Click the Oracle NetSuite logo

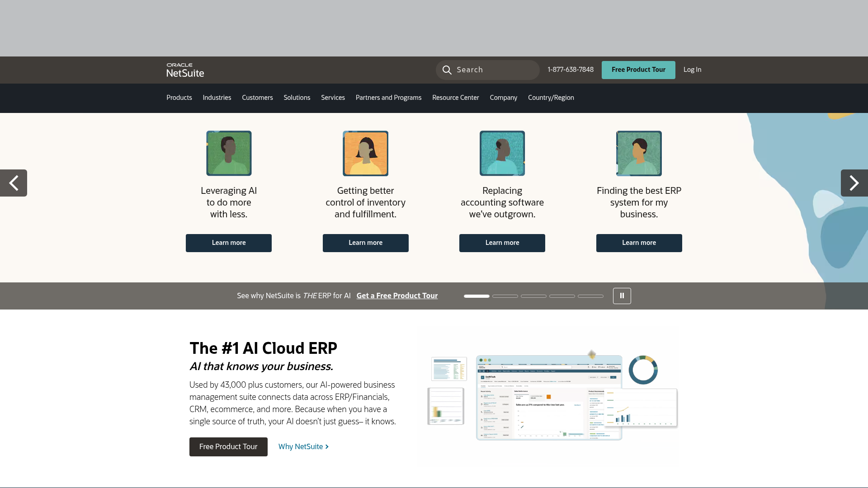coord(184,70)
